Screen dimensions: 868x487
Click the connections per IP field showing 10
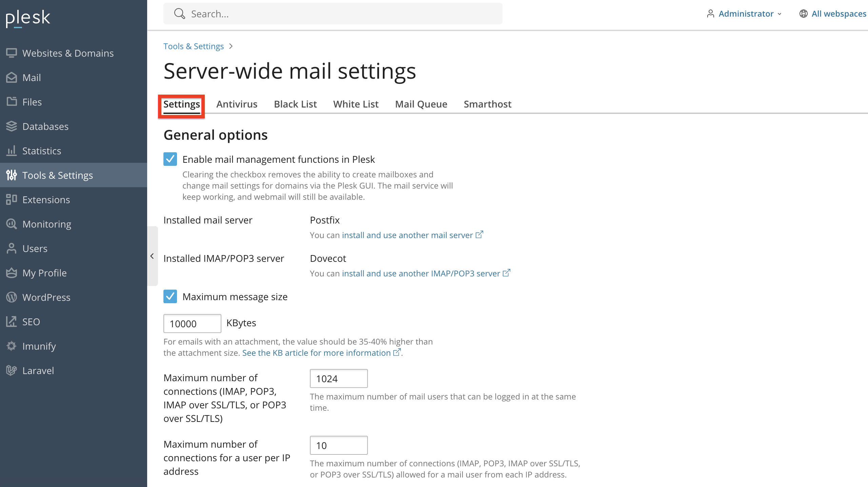[x=339, y=445]
